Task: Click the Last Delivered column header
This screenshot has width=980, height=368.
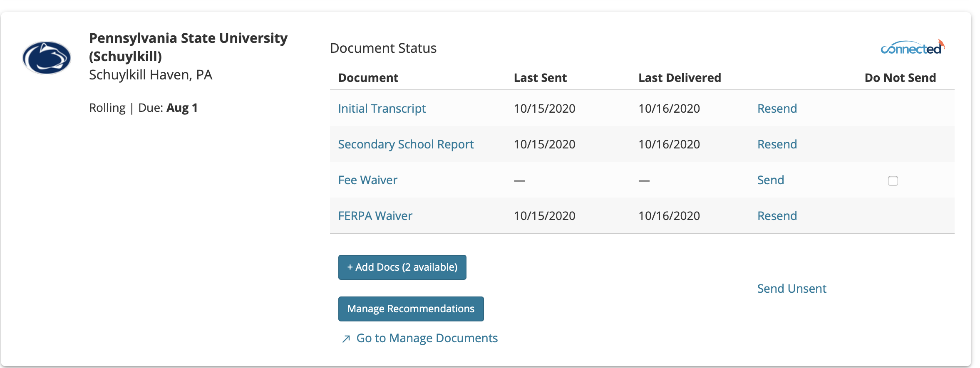Action: [x=680, y=78]
